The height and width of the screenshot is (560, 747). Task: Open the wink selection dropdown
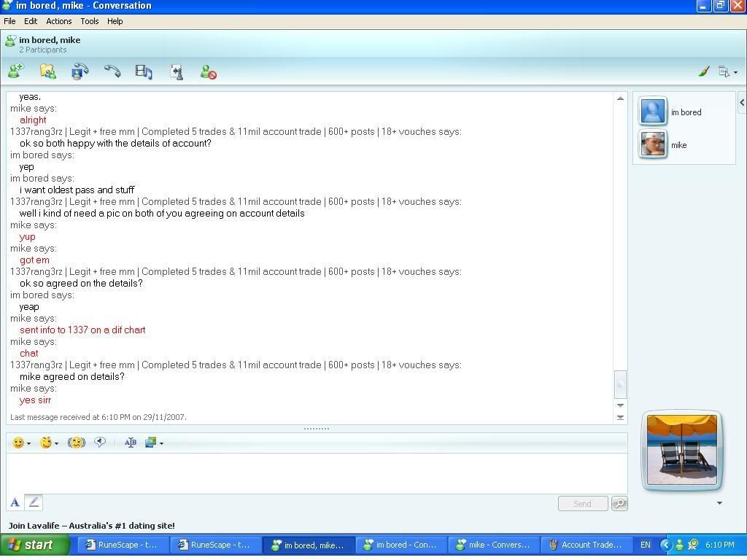click(49, 443)
